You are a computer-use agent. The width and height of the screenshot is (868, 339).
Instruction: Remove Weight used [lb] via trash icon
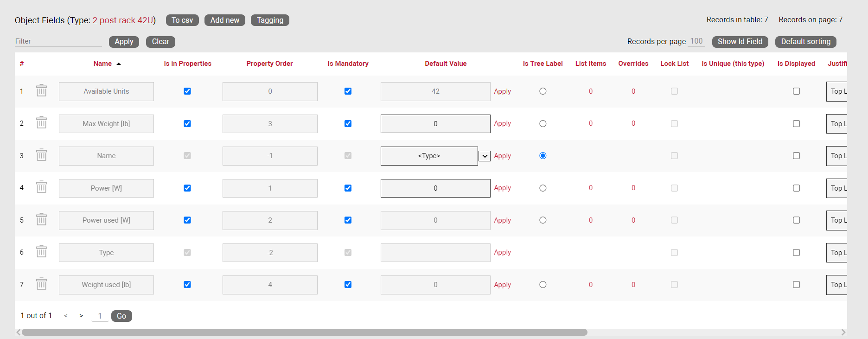point(42,284)
